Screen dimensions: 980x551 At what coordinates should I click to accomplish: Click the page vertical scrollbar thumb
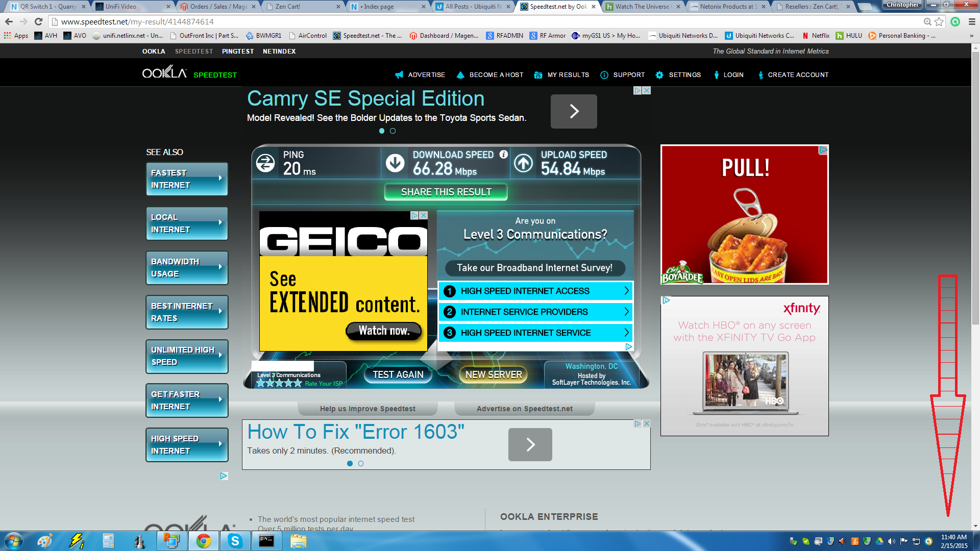pos(975,188)
